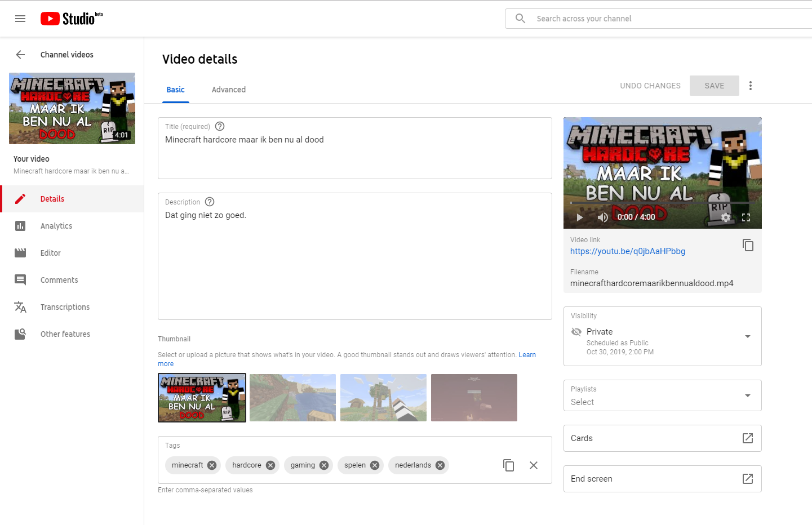Image resolution: width=812 pixels, height=525 pixels.
Task: Copy the video link with copy icon
Action: pos(748,245)
